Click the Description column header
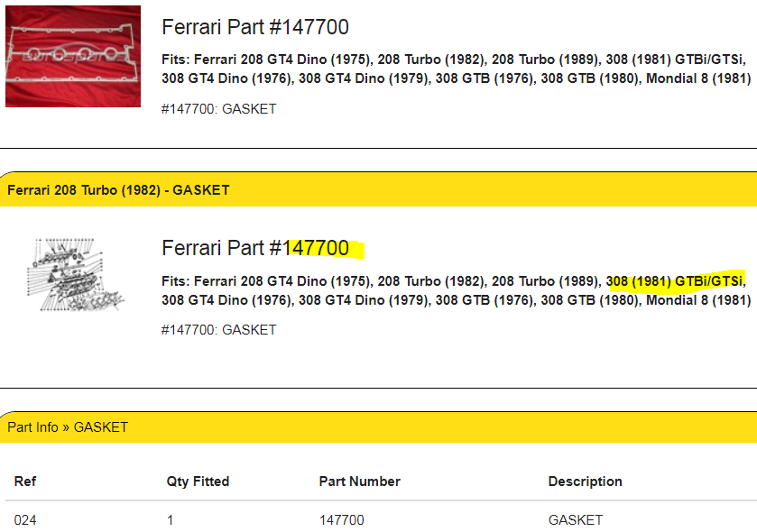Screen dimensions: 757x532 click(585, 482)
